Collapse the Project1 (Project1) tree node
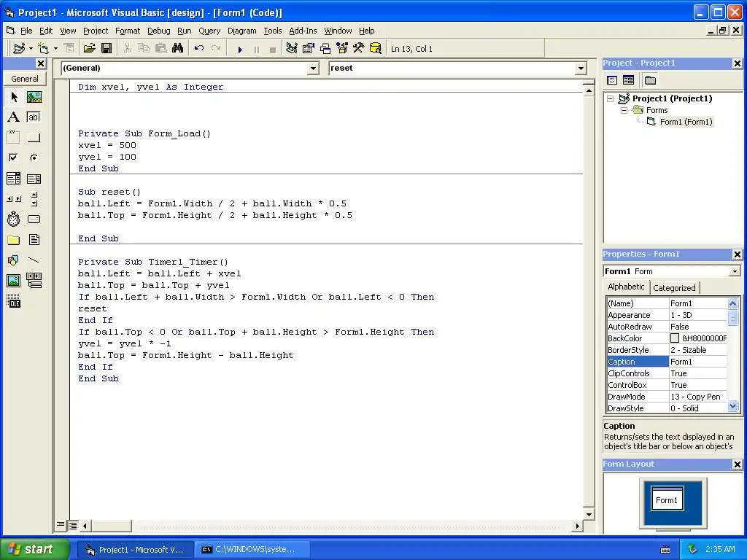The image size is (747, 560). point(611,98)
